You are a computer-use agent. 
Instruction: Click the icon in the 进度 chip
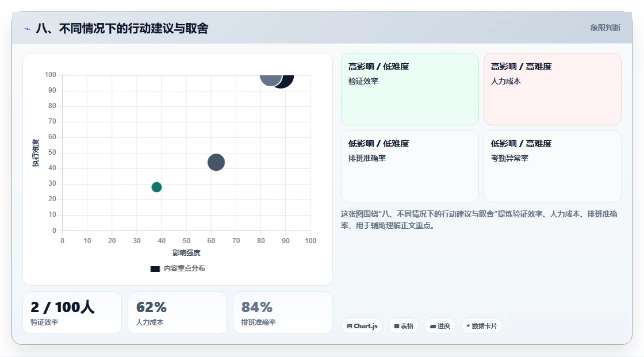click(433, 326)
